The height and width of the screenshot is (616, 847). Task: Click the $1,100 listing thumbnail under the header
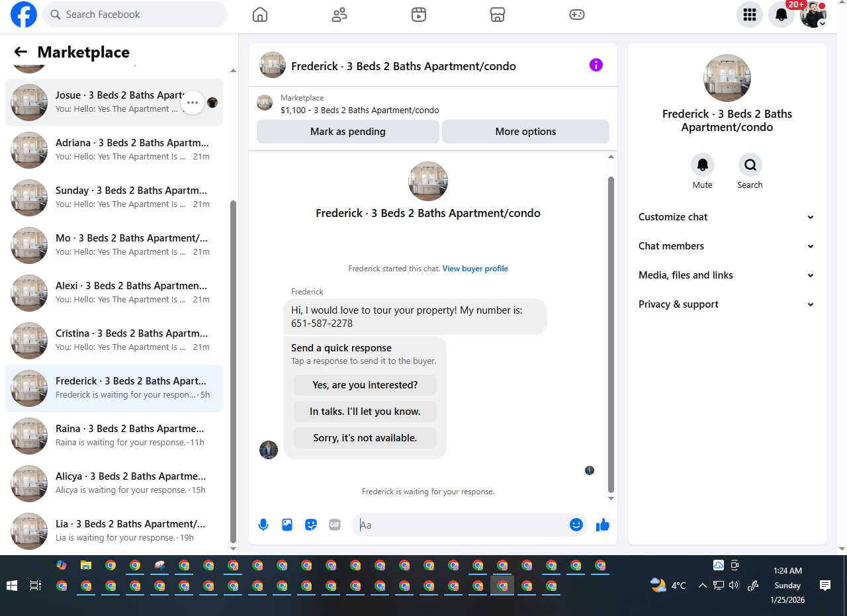tap(265, 103)
